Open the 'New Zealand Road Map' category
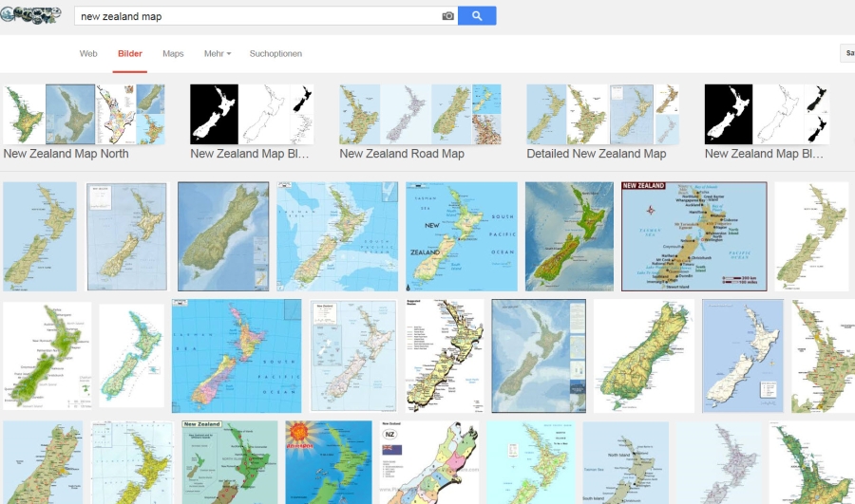 420,122
